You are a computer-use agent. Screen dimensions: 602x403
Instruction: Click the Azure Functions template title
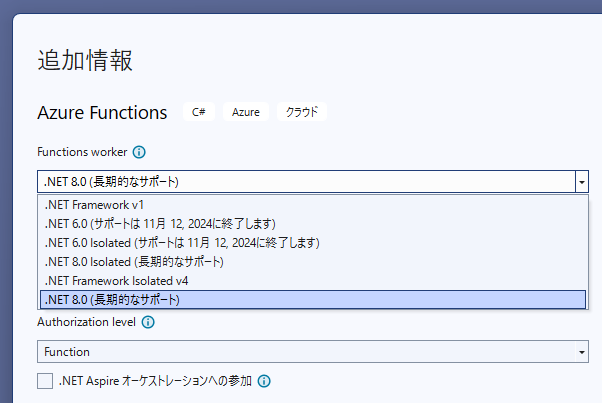pyautogui.click(x=102, y=113)
